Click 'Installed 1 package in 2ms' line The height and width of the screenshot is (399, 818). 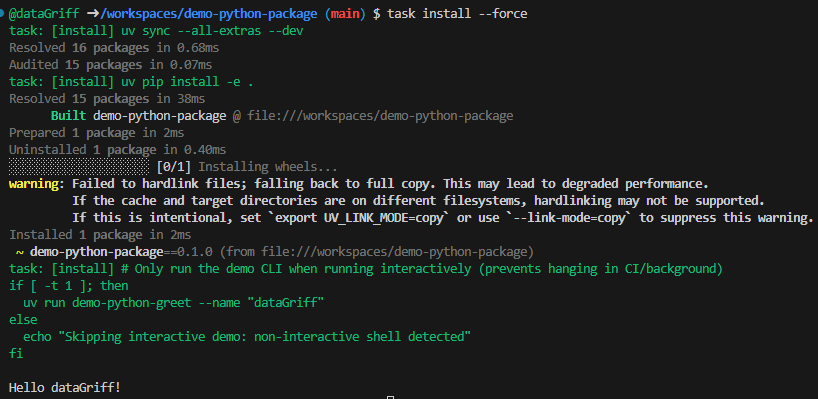pyautogui.click(x=100, y=235)
